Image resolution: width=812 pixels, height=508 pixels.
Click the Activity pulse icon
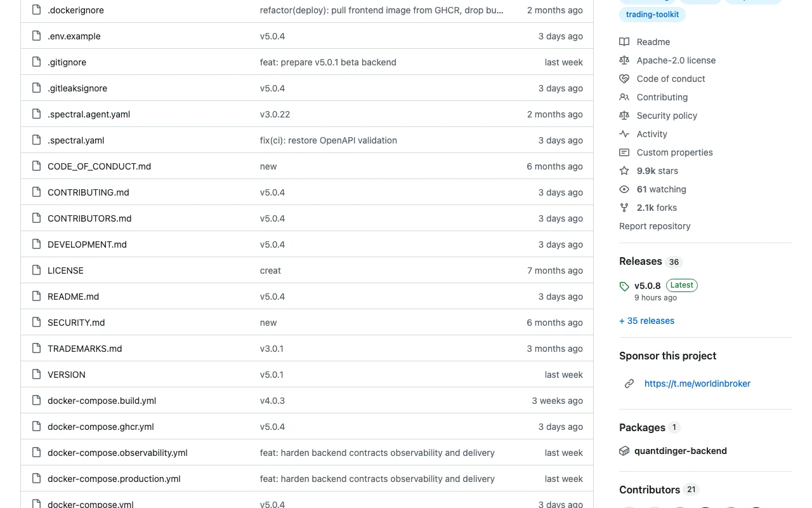point(624,134)
